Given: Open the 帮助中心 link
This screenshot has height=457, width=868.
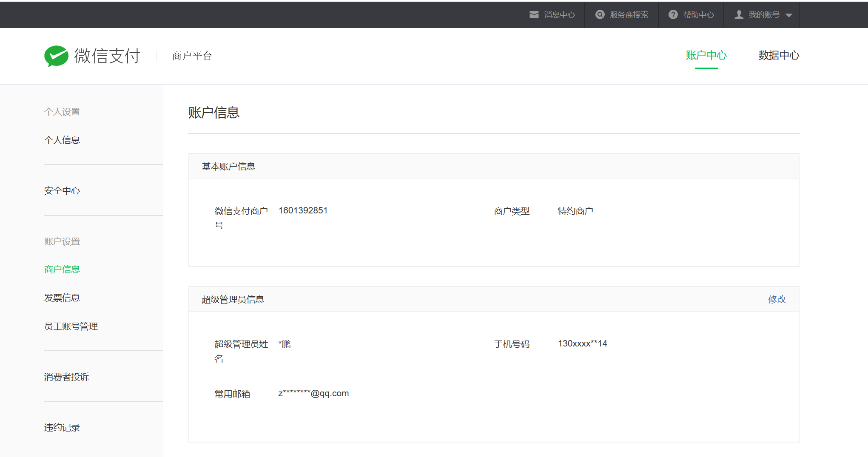Looking at the screenshot, I should coord(698,15).
